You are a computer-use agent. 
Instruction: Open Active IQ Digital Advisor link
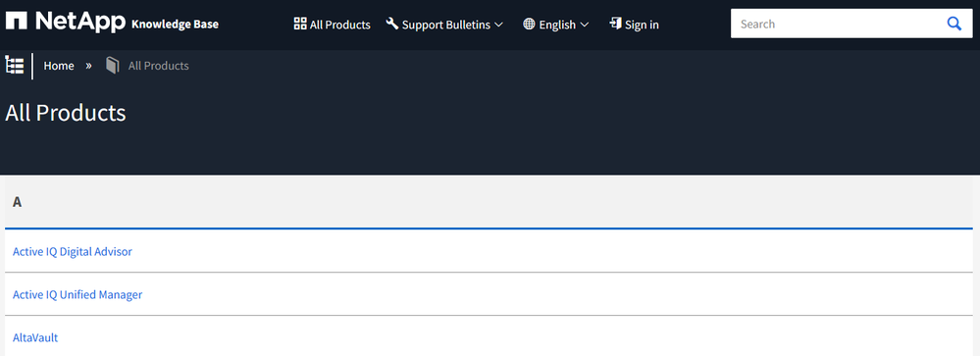(x=73, y=251)
